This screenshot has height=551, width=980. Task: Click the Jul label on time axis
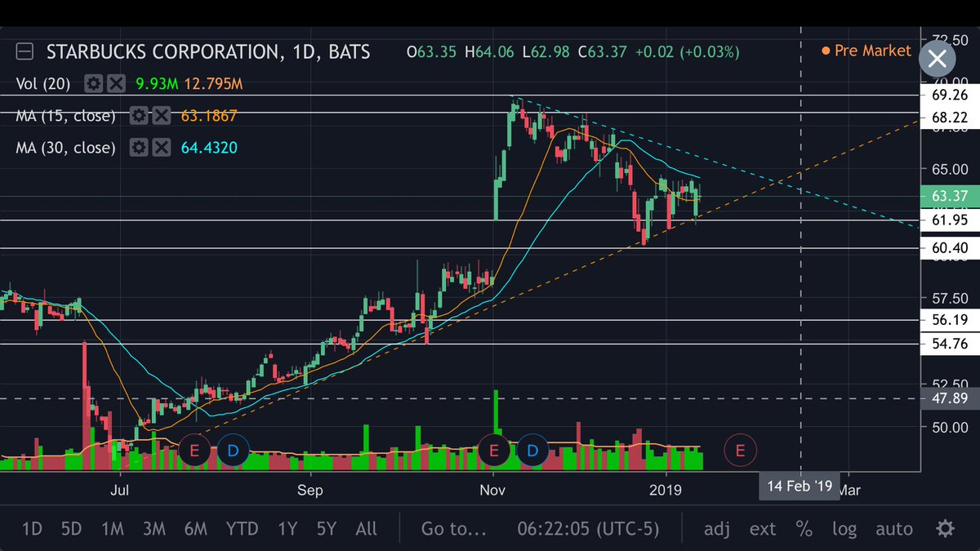pos(120,490)
